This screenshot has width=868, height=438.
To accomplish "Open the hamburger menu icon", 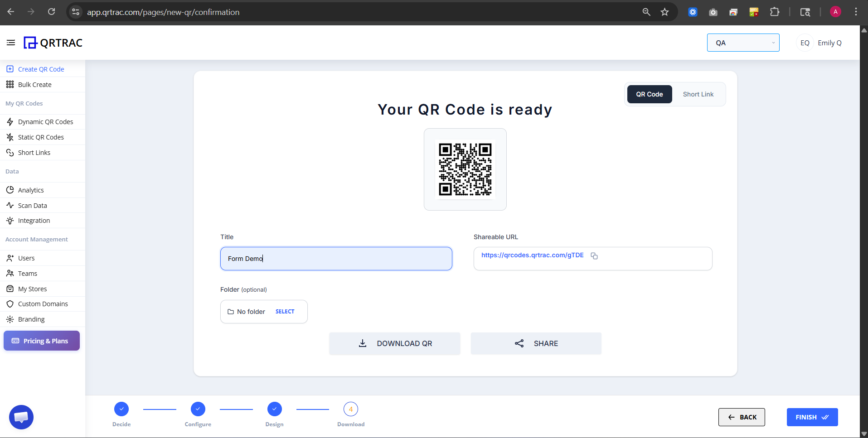I will pos(11,43).
